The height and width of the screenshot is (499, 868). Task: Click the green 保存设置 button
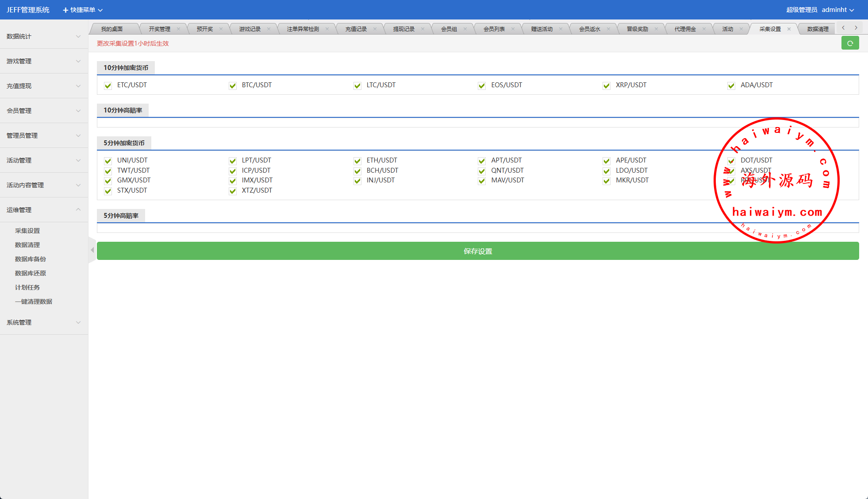click(x=478, y=251)
